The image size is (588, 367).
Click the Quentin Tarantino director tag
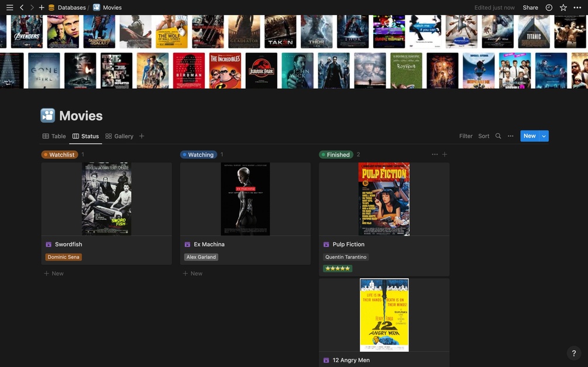click(x=346, y=257)
